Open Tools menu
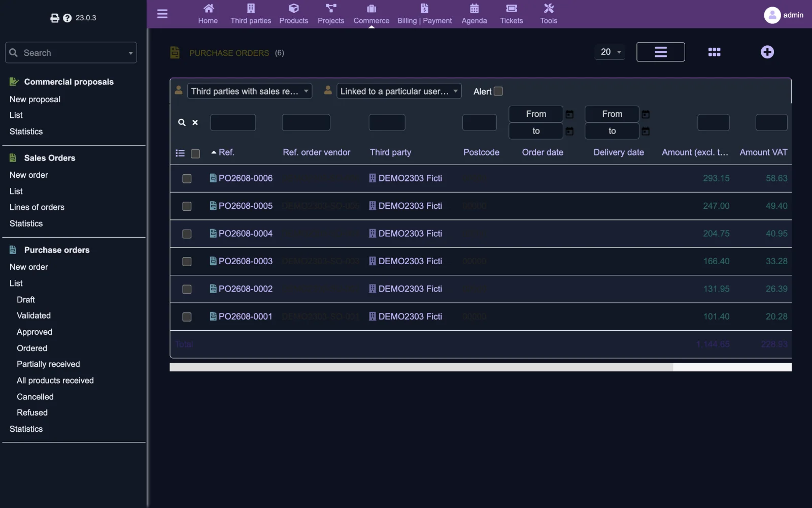This screenshot has height=508, width=812. coord(549,14)
